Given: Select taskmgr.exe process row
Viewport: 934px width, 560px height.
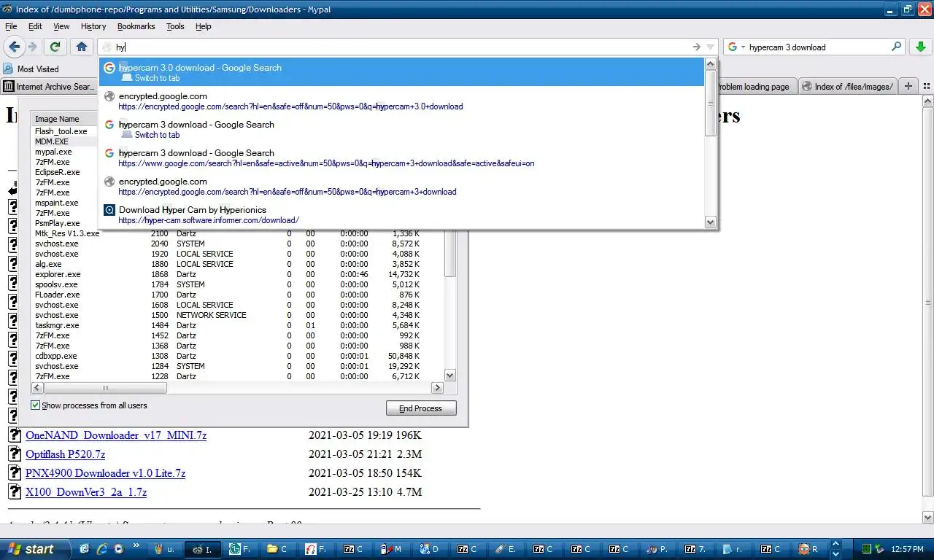Looking at the screenshot, I should coord(238,325).
